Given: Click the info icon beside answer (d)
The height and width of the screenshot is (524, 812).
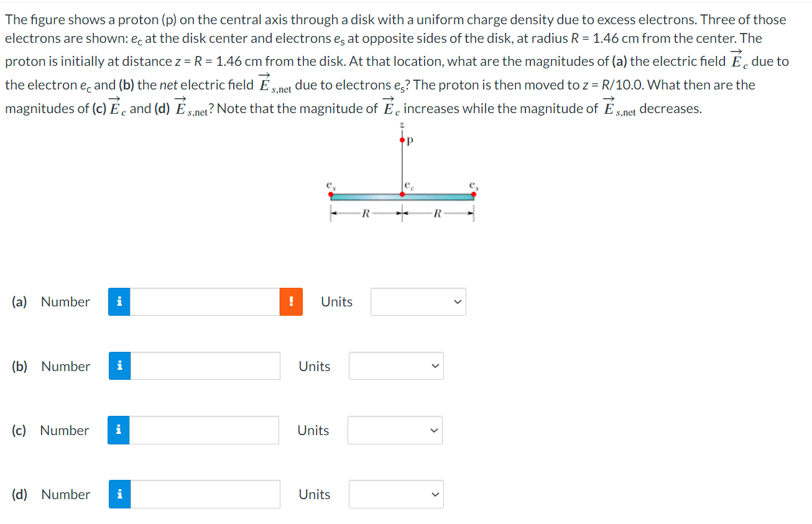Looking at the screenshot, I should (119, 494).
